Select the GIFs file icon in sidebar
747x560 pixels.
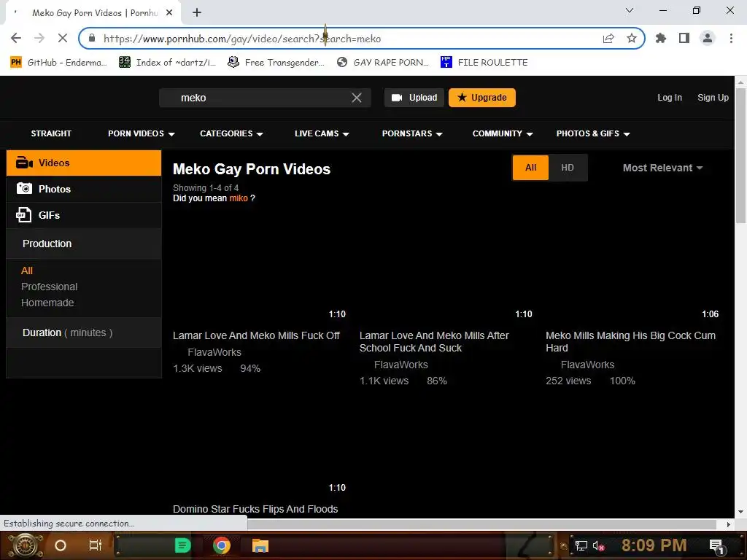coord(24,215)
